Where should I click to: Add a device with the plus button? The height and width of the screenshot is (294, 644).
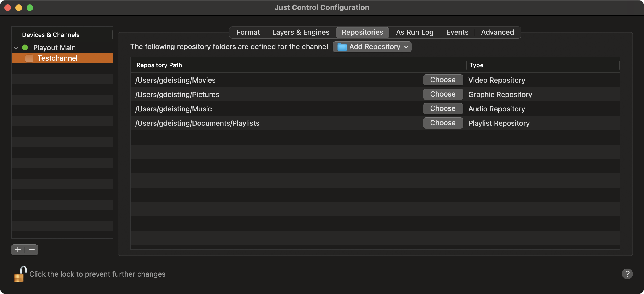pyautogui.click(x=18, y=250)
